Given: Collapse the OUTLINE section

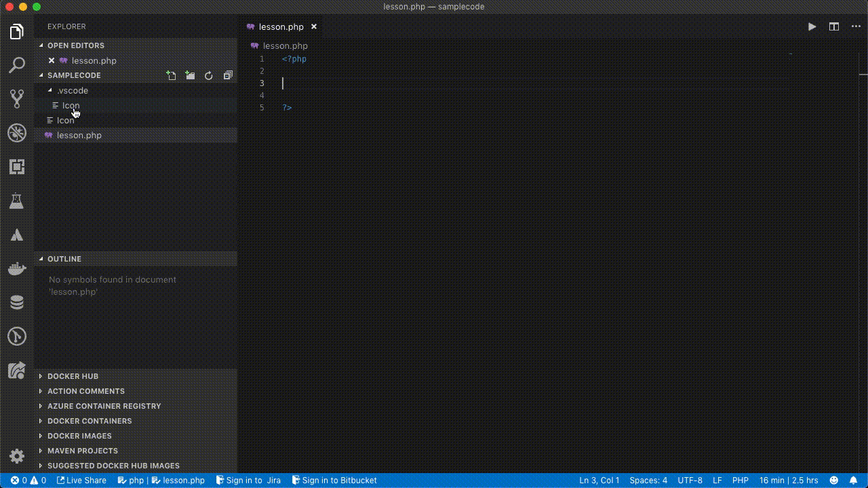Looking at the screenshot, I should tap(41, 259).
